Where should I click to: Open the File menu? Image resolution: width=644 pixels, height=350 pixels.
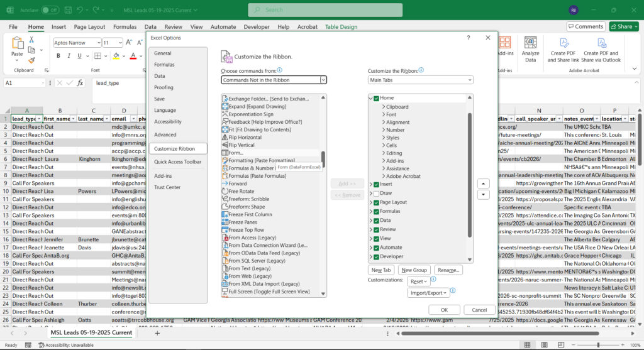click(x=13, y=26)
